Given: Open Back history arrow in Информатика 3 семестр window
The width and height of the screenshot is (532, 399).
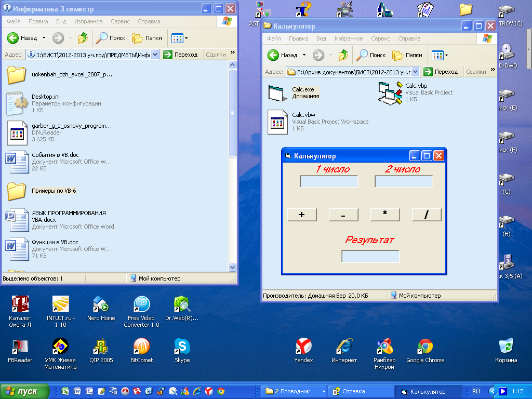Looking at the screenshot, I should coord(44,38).
